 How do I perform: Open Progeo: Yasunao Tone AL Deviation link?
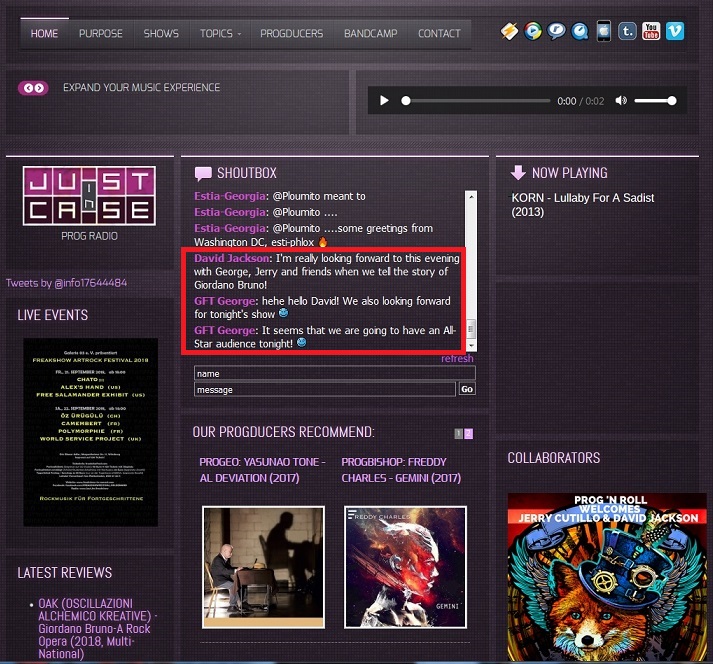(x=262, y=470)
